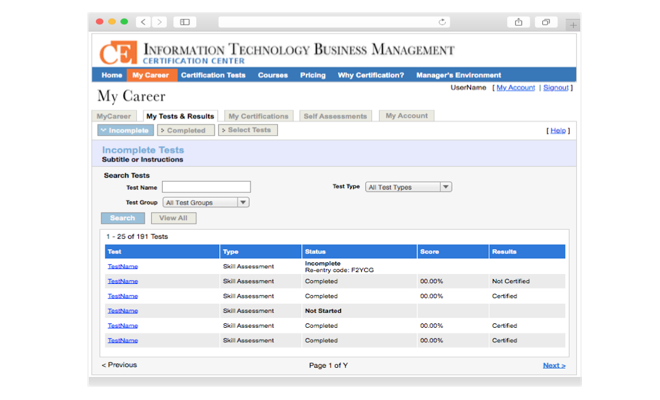Click the View All button

click(x=173, y=218)
